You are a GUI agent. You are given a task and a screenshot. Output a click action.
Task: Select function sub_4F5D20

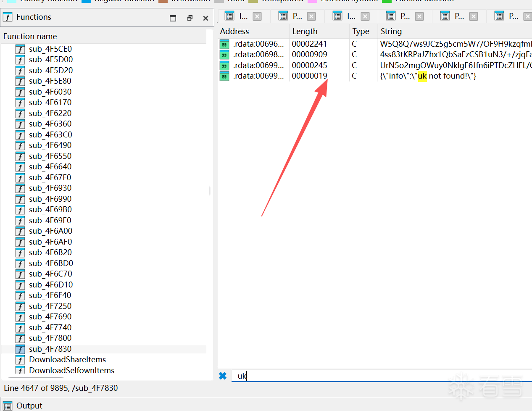coord(50,70)
